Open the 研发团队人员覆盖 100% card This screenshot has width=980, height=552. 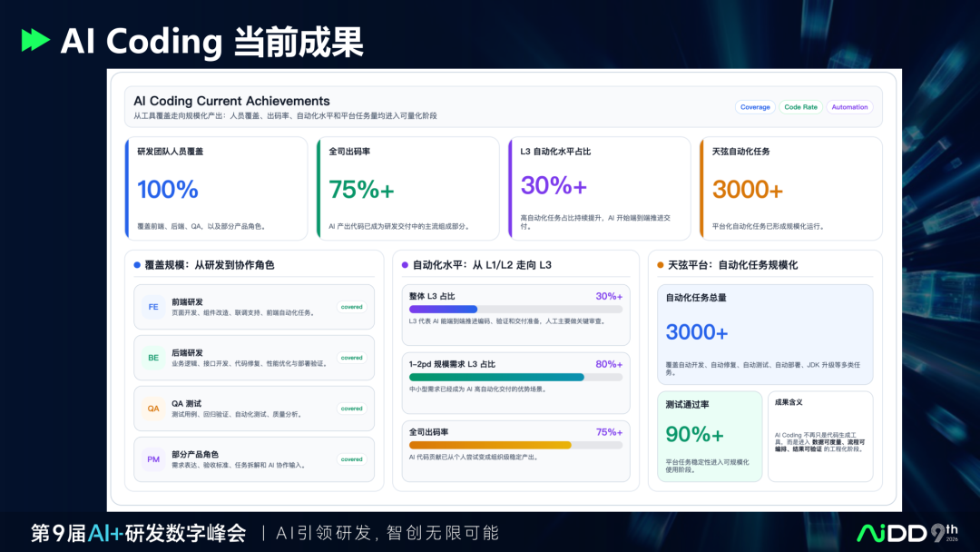[x=216, y=188]
